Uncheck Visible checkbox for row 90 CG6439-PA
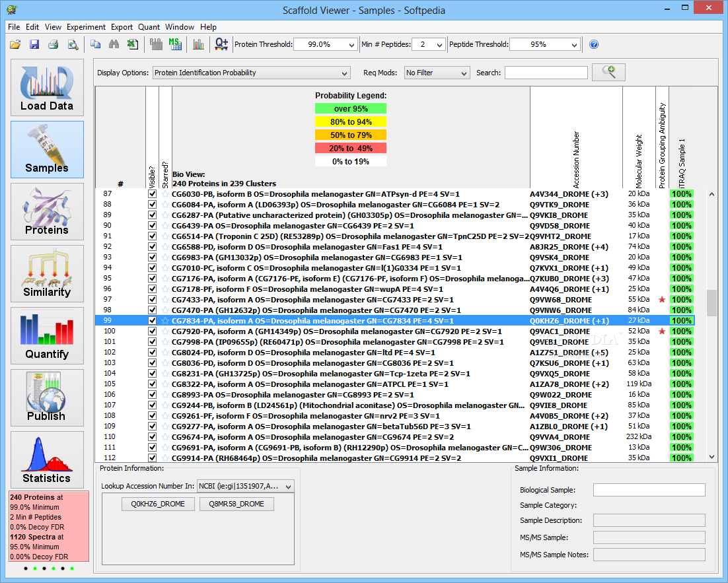 152,226
